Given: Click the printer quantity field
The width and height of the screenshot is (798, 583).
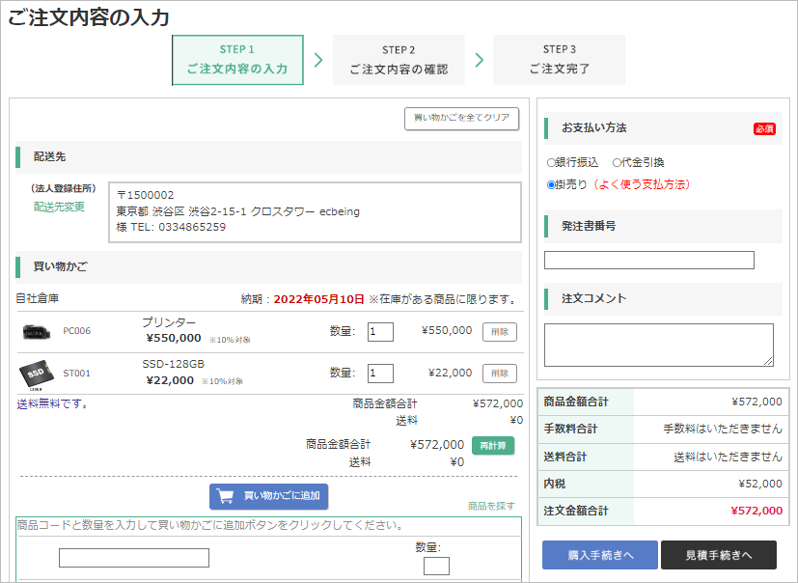Looking at the screenshot, I should pos(380,331).
